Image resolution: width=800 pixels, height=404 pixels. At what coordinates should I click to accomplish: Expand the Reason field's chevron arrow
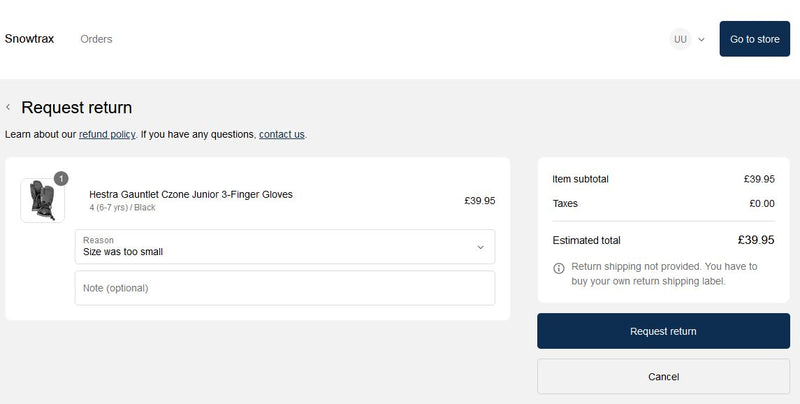(x=480, y=247)
